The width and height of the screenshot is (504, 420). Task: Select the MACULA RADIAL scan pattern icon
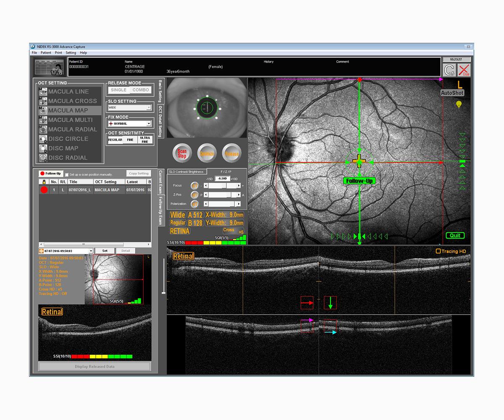(x=42, y=129)
